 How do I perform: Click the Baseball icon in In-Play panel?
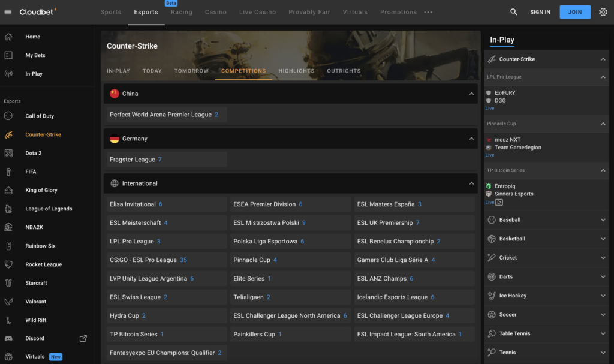492,220
